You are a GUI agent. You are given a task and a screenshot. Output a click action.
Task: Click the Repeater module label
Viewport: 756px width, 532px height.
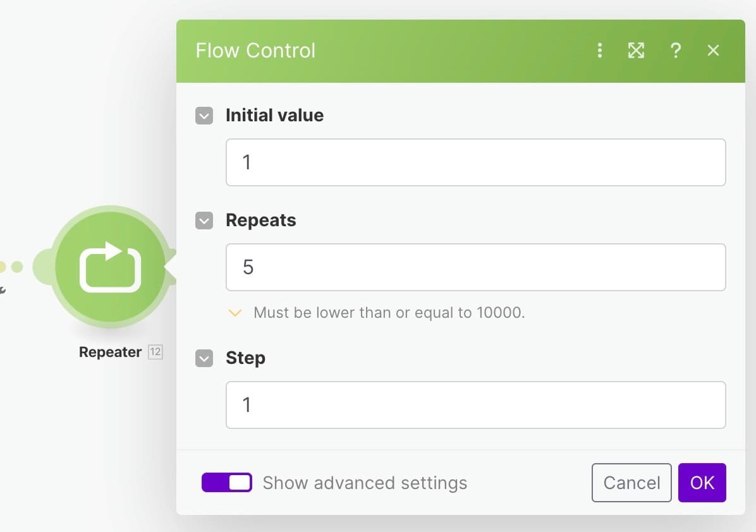click(110, 352)
